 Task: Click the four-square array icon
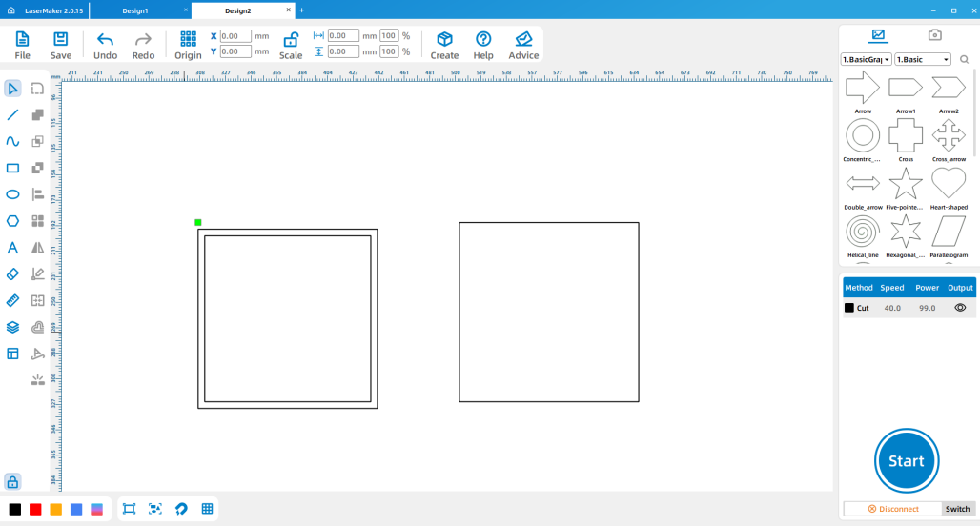pyautogui.click(x=37, y=221)
